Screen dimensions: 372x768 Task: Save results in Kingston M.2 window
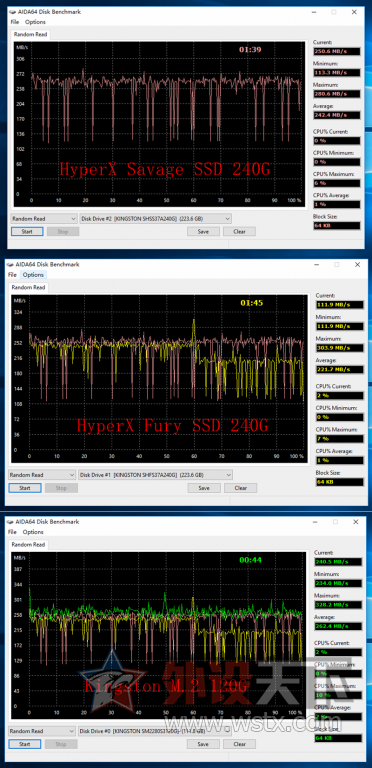coord(203,744)
